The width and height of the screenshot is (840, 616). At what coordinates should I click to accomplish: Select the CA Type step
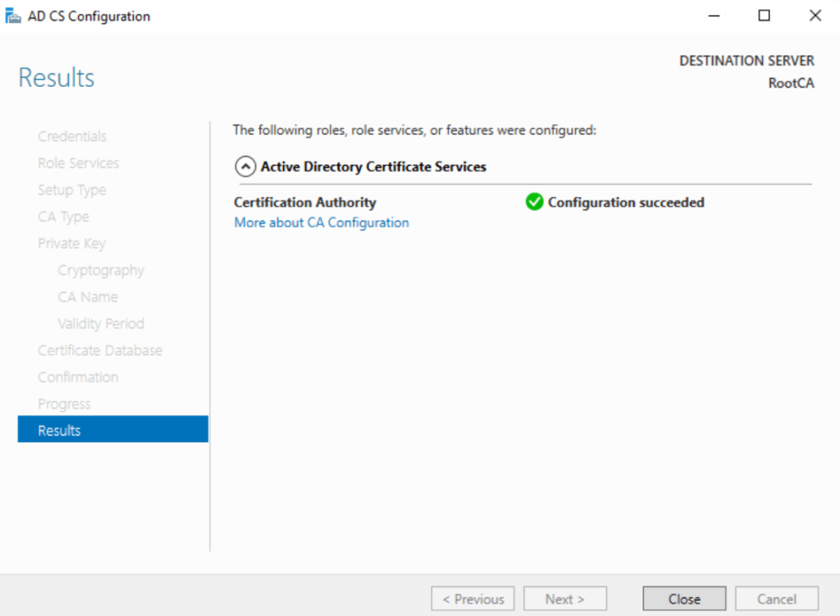pyautogui.click(x=63, y=217)
